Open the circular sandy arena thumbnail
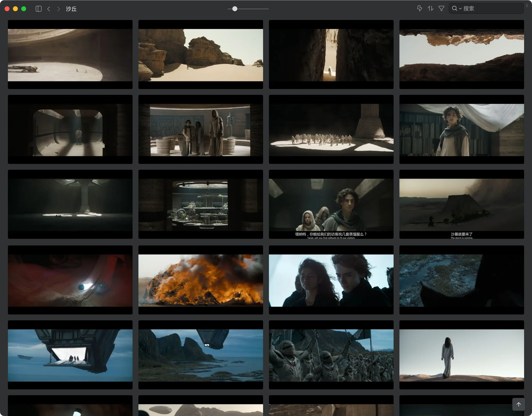 (x=70, y=55)
